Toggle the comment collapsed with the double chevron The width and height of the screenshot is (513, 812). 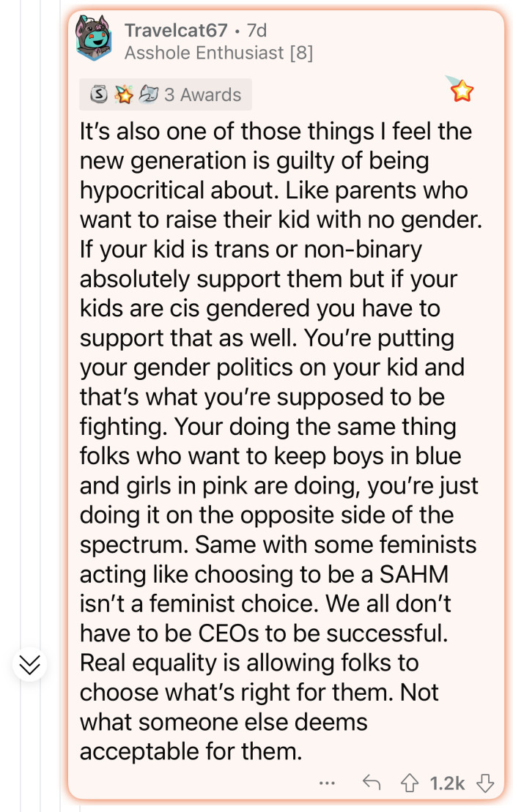[x=29, y=666]
